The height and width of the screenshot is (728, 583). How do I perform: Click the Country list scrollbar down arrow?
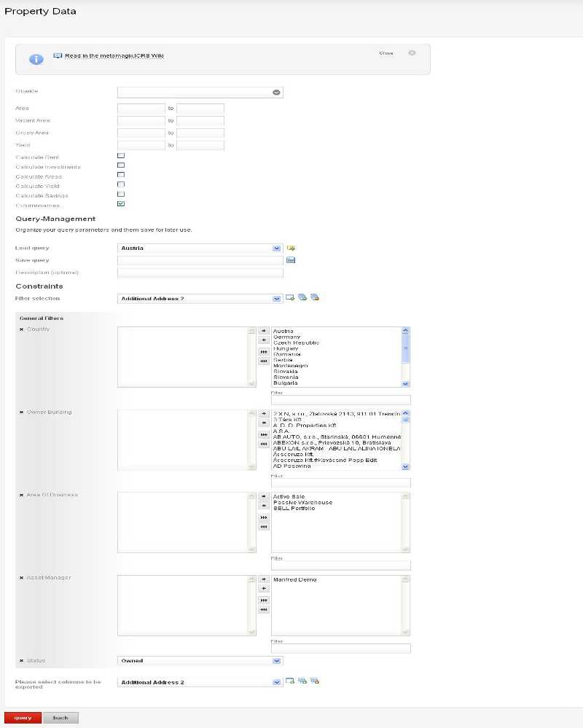[405, 383]
